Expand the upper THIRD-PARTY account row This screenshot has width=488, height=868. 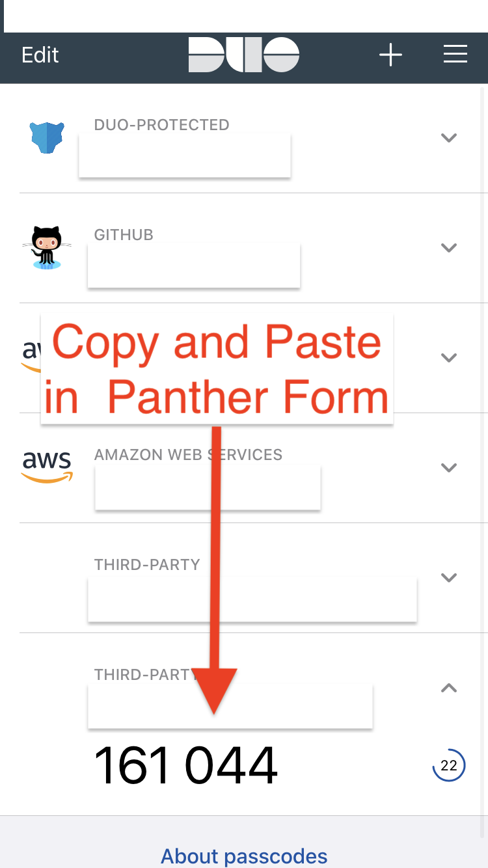coord(449,577)
